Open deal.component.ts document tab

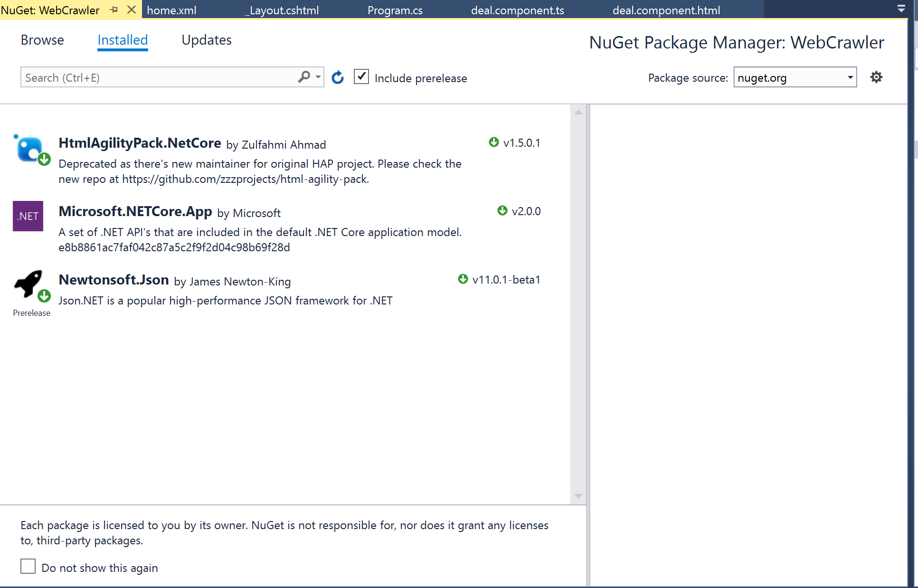tap(518, 10)
